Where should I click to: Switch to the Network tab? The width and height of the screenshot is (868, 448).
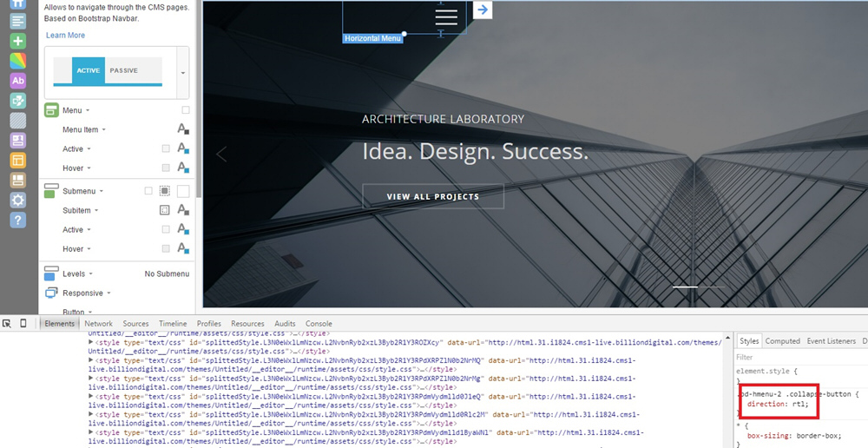99,323
